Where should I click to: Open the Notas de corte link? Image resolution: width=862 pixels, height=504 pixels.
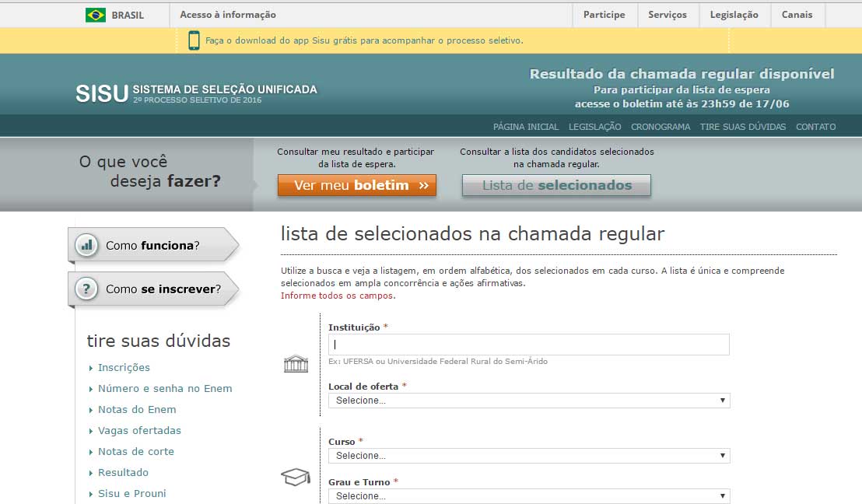(x=136, y=451)
